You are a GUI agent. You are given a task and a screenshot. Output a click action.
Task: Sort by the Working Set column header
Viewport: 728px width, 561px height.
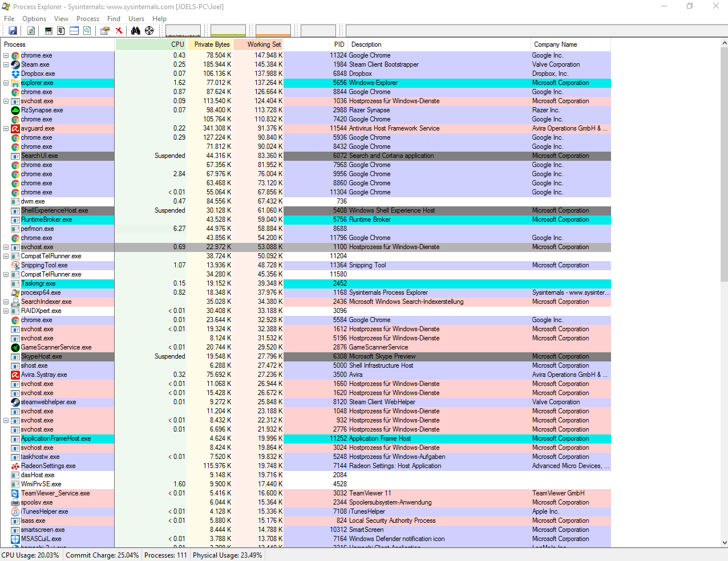(x=258, y=44)
